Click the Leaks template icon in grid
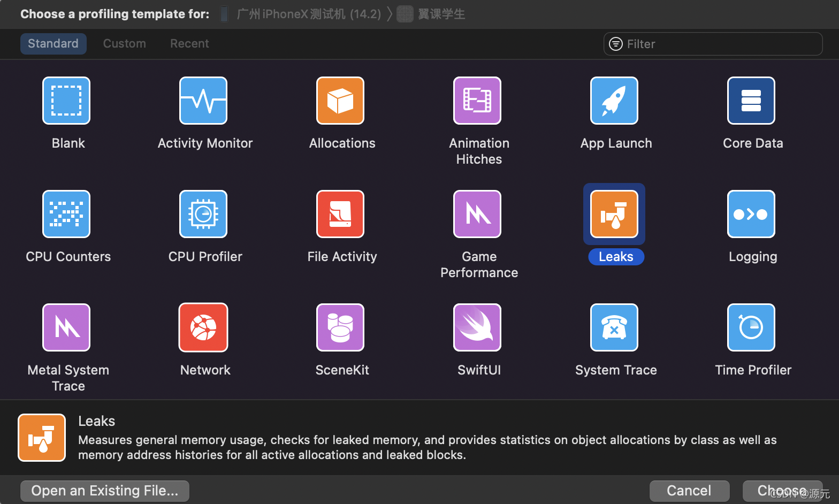Viewport: 839px width, 504px height. click(x=614, y=214)
